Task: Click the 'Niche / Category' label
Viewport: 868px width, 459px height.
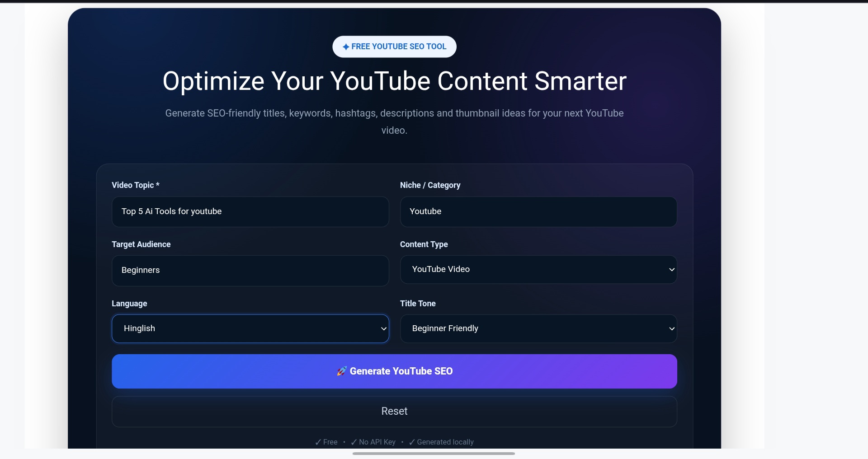Action: point(430,185)
